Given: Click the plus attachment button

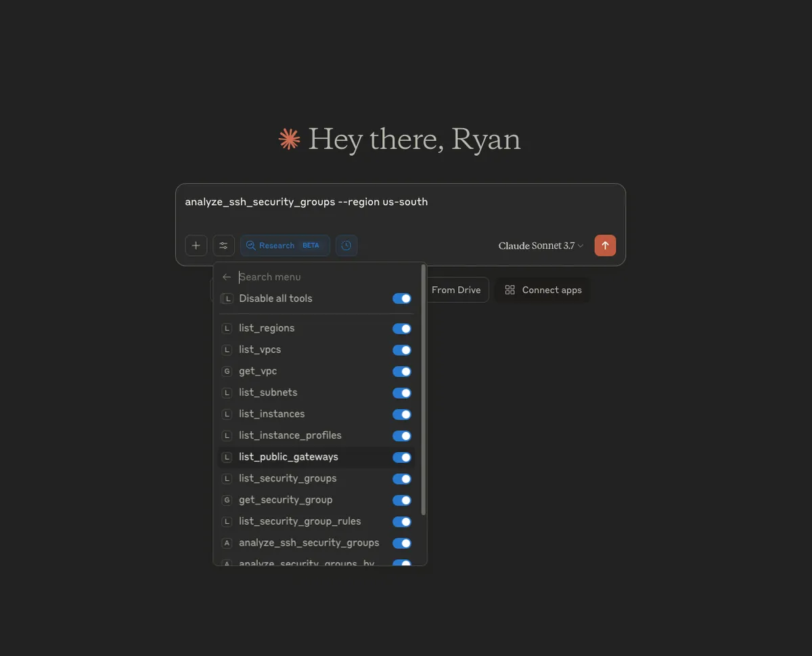Looking at the screenshot, I should pyautogui.click(x=196, y=245).
